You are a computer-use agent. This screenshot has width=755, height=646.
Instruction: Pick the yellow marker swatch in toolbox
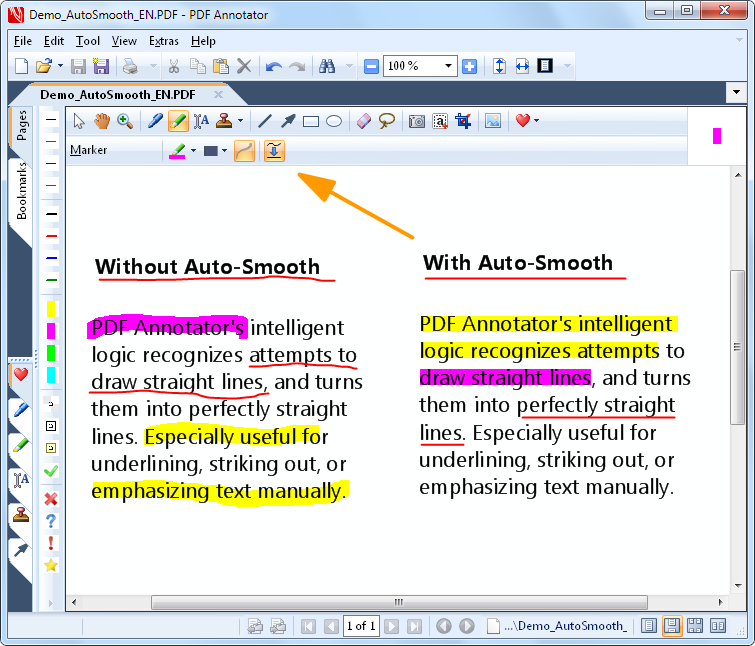51,309
